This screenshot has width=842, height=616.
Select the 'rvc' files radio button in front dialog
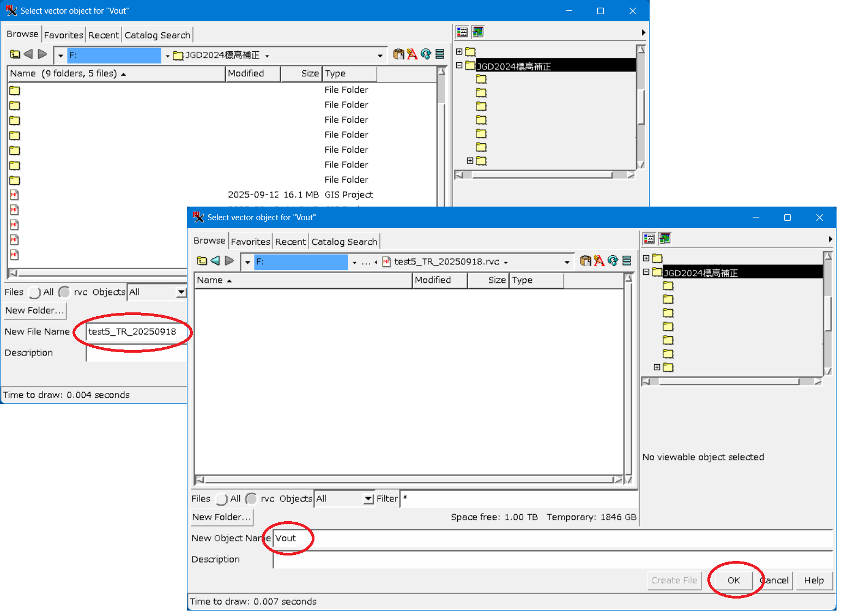pos(251,499)
